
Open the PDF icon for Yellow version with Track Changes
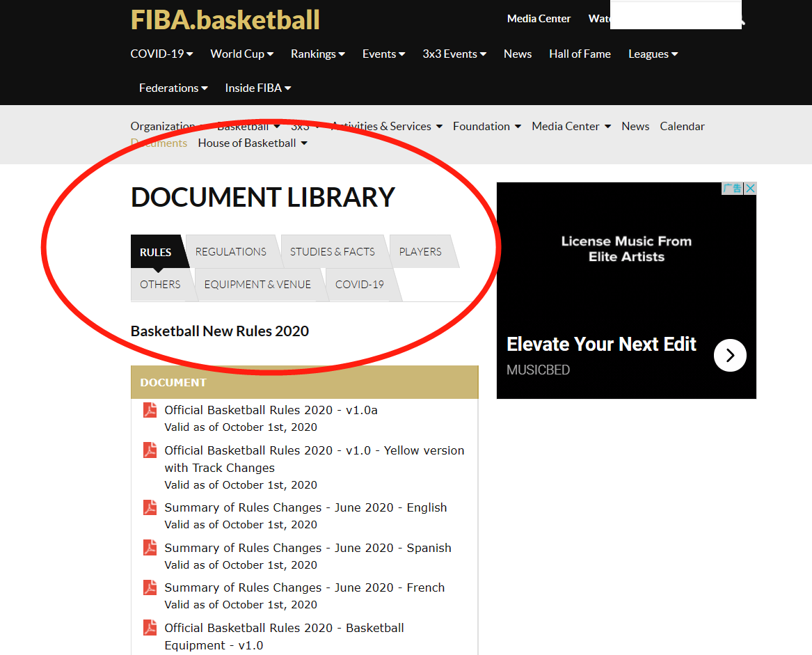pyautogui.click(x=150, y=450)
